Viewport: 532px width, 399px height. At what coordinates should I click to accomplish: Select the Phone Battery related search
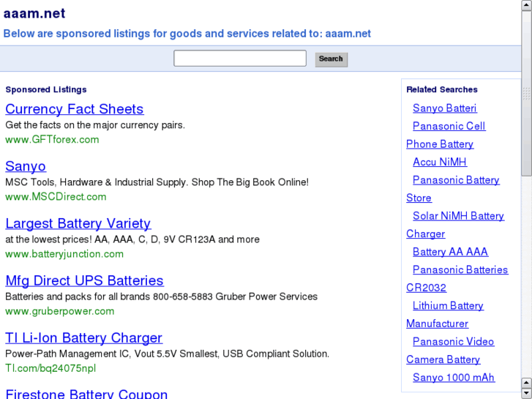440,144
